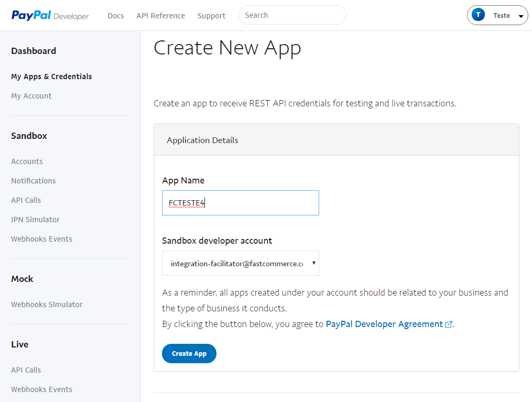Open Live API Calls

(x=26, y=370)
